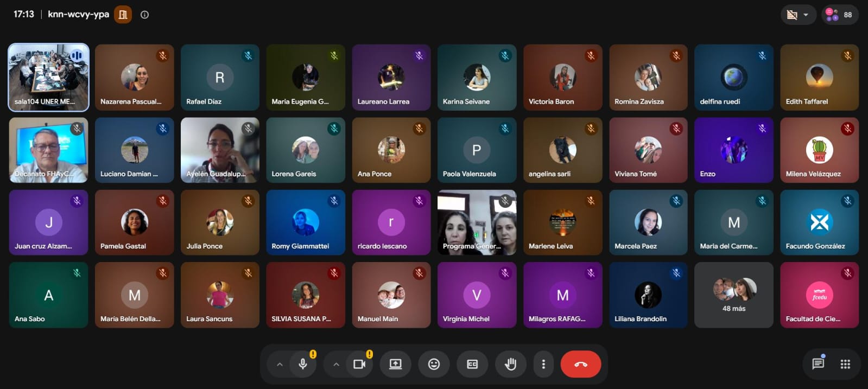Click the Nazarena Pascual participant tile
The height and width of the screenshot is (389, 868).
[134, 77]
